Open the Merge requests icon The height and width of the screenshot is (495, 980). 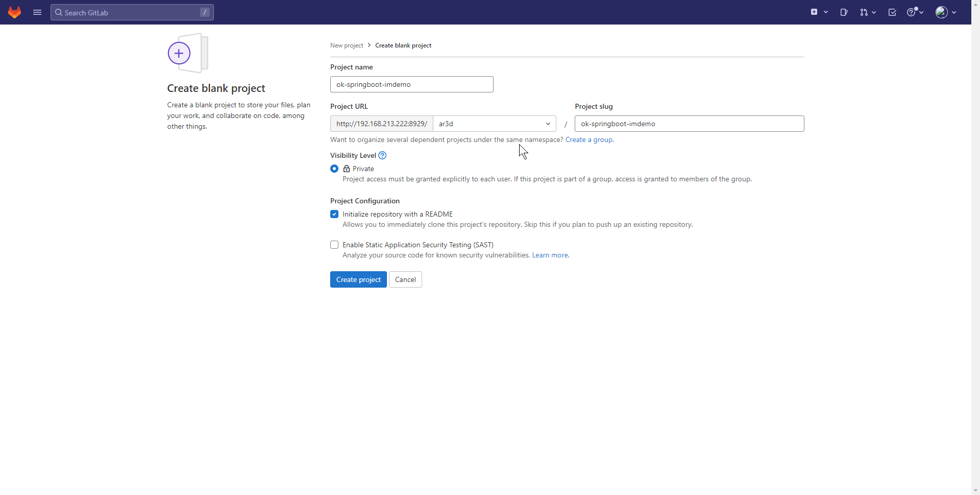864,12
